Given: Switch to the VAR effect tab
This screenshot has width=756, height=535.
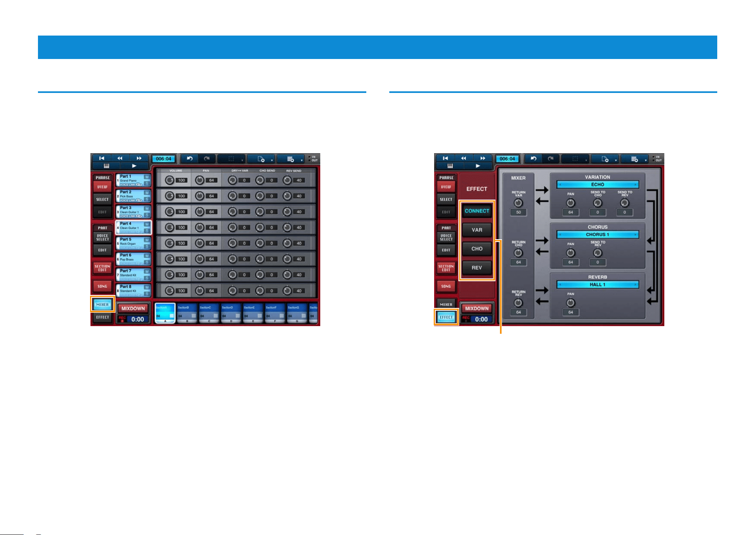Looking at the screenshot, I should pos(477,230).
